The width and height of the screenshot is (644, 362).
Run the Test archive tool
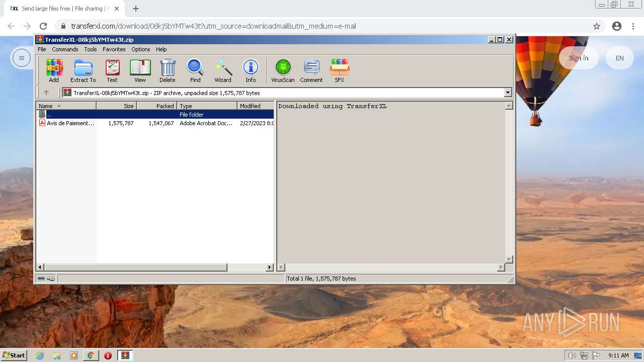(112, 70)
